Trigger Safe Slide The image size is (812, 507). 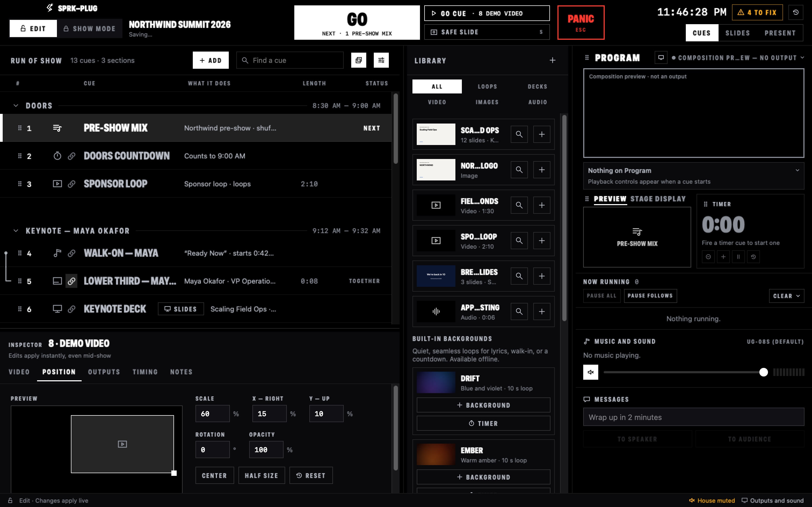[x=487, y=32]
